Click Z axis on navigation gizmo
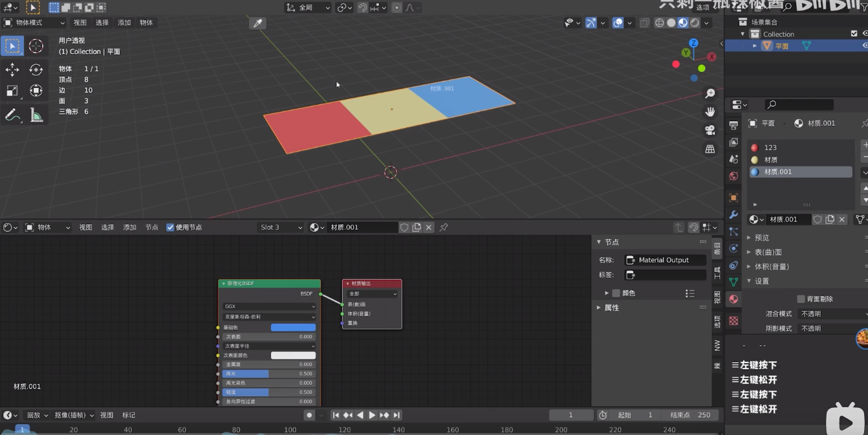The image size is (868, 435). point(693,43)
